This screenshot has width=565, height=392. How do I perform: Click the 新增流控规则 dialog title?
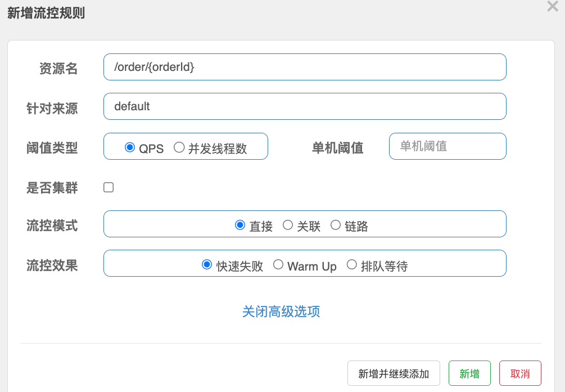[46, 13]
